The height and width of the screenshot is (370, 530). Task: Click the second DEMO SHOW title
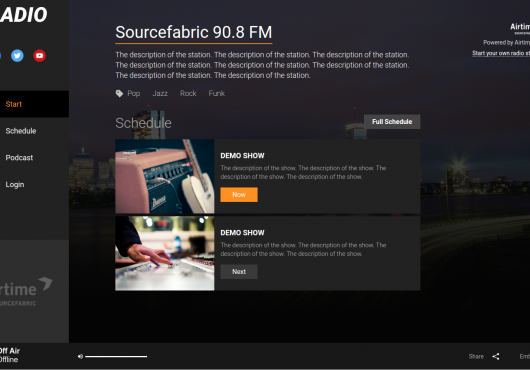point(242,233)
